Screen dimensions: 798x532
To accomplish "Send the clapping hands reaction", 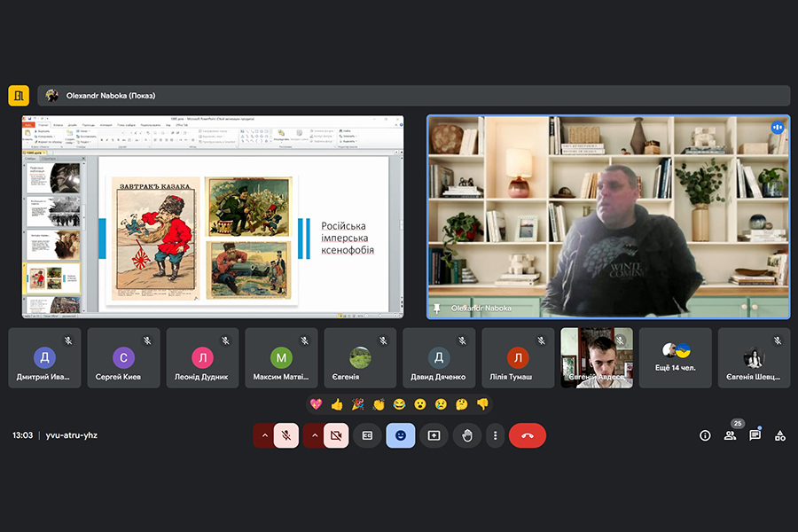I will click(379, 404).
